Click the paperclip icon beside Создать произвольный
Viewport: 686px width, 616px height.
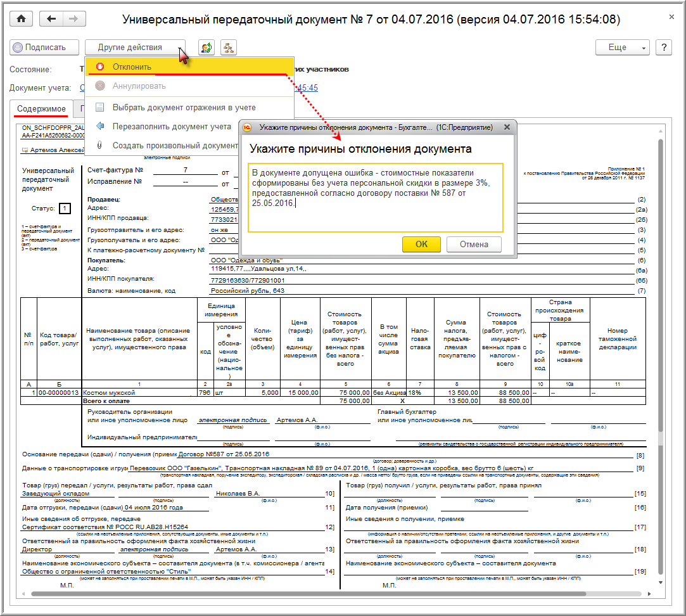point(99,145)
